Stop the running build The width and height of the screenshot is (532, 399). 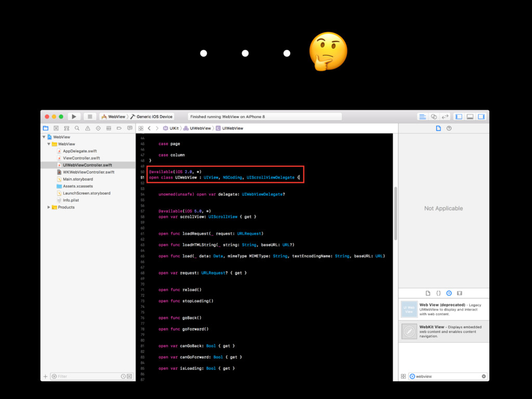pos(90,116)
